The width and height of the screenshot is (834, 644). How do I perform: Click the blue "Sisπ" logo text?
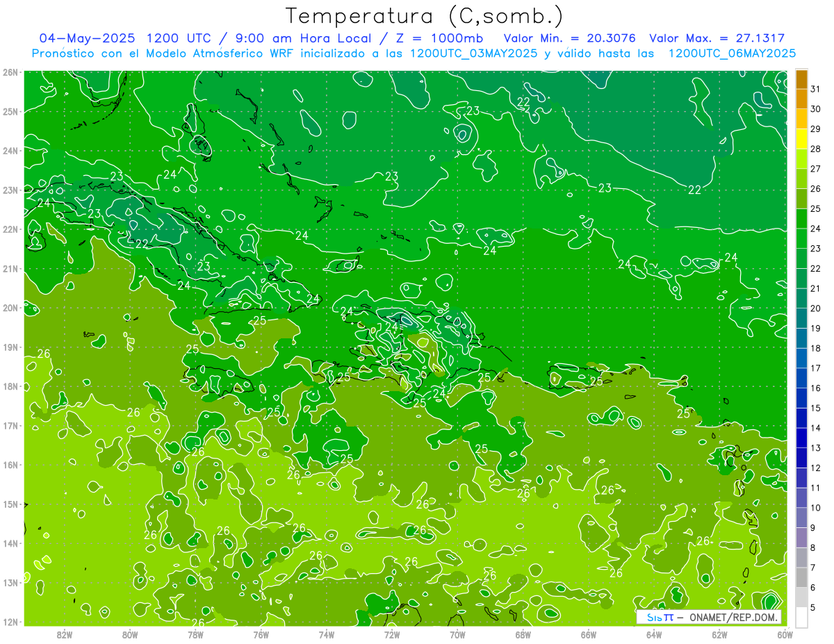pyautogui.click(x=660, y=617)
